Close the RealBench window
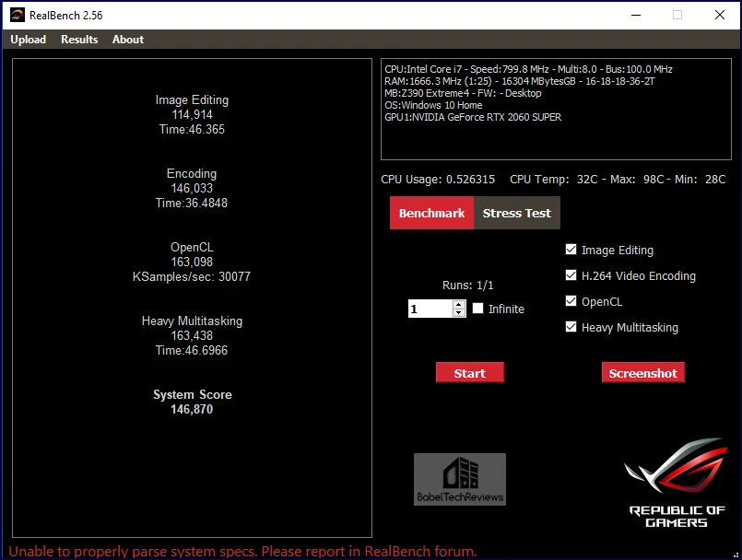Screen dimensions: 742x560 click(x=720, y=15)
